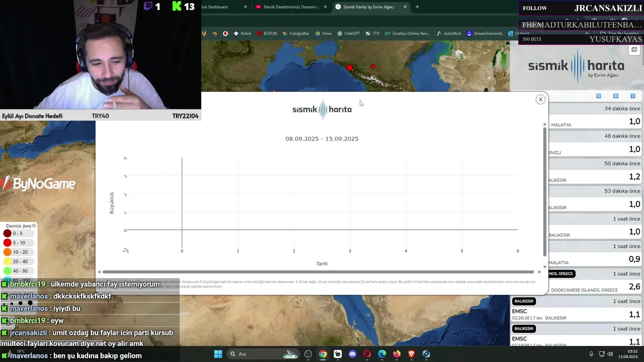Open Drive bookmark
Viewport: 644px width, 362px height.
(x=323, y=34)
